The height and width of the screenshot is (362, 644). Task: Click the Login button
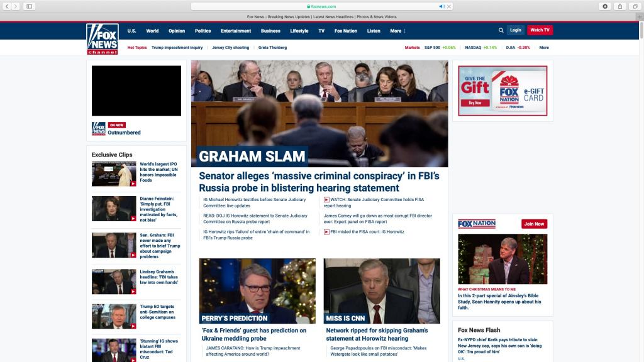[516, 30]
